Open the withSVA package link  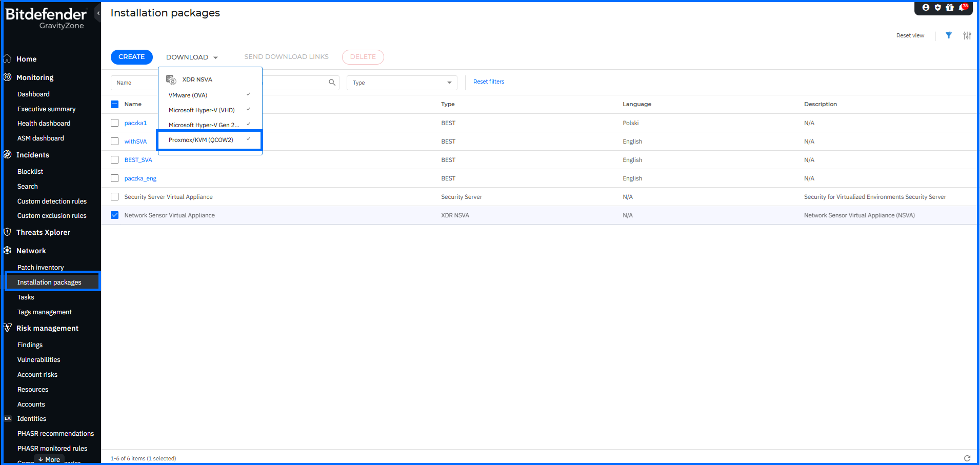click(135, 141)
